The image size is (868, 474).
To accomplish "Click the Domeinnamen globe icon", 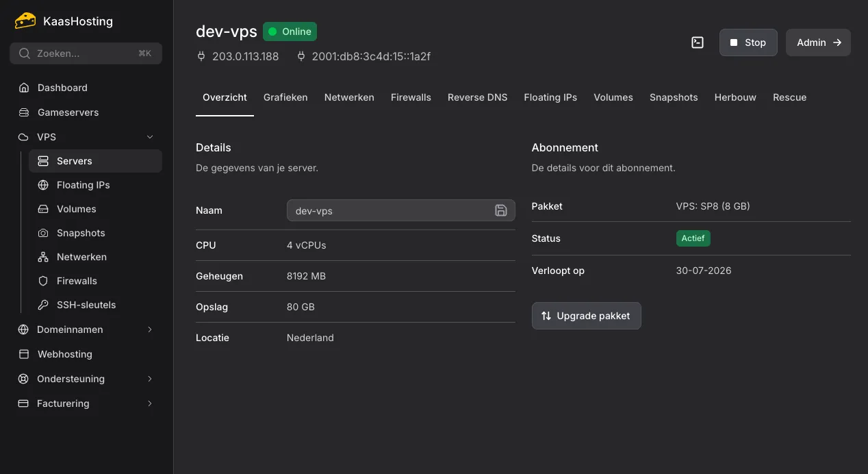I will [24, 329].
